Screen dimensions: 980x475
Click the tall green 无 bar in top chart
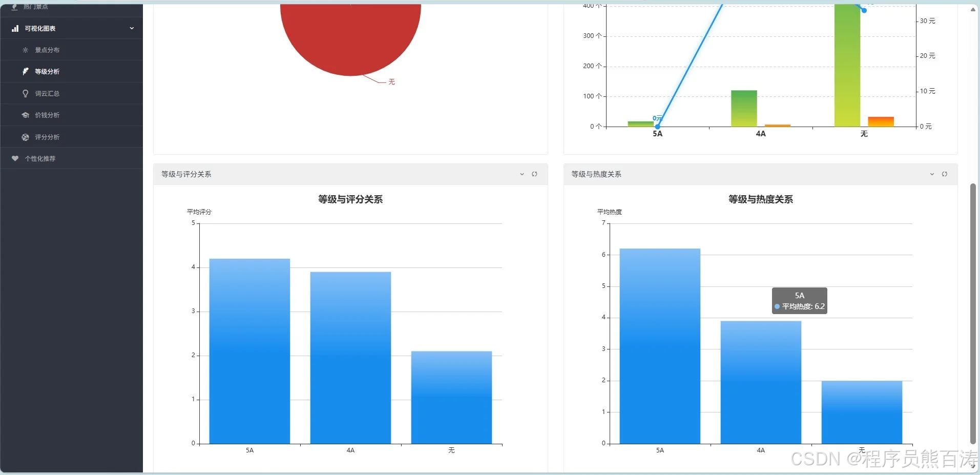(847, 65)
